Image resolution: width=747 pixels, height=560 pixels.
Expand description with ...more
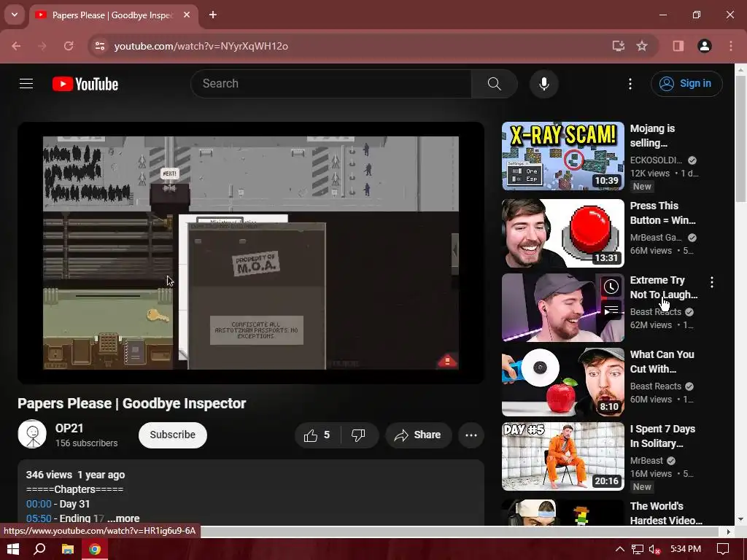tap(123, 518)
